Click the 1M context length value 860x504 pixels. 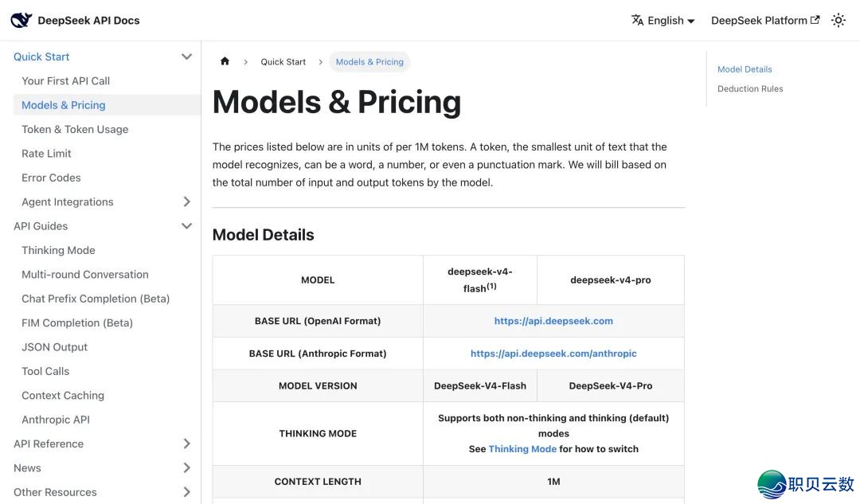[553, 482]
